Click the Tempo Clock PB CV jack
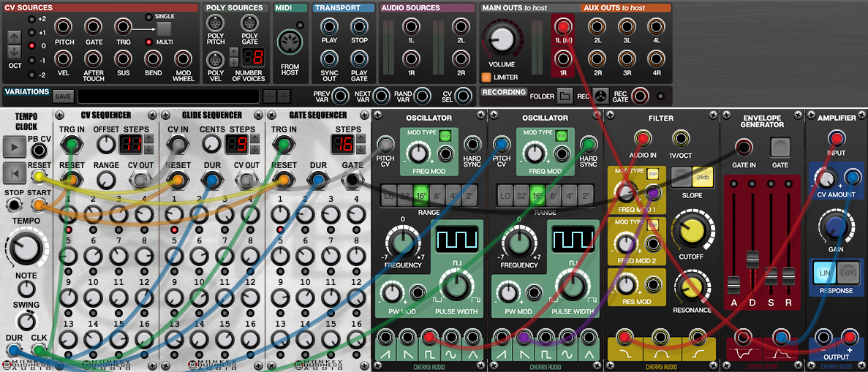The height and width of the screenshot is (372, 868). pos(38,150)
